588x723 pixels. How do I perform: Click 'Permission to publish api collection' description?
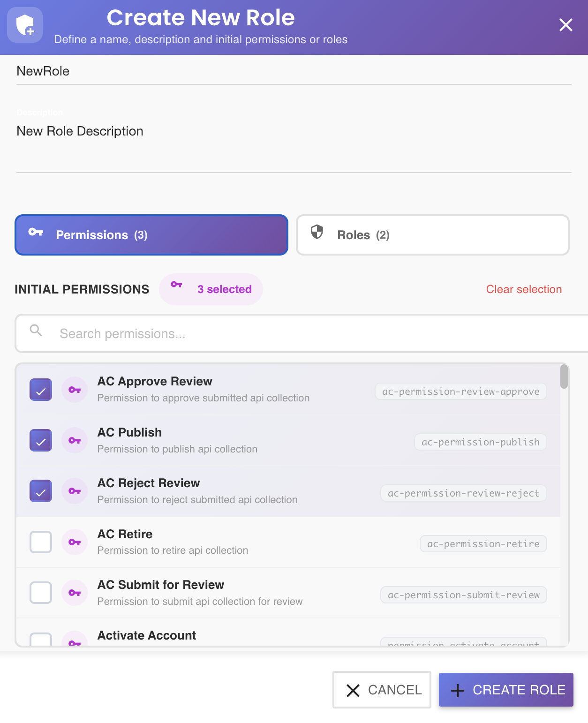(x=177, y=449)
